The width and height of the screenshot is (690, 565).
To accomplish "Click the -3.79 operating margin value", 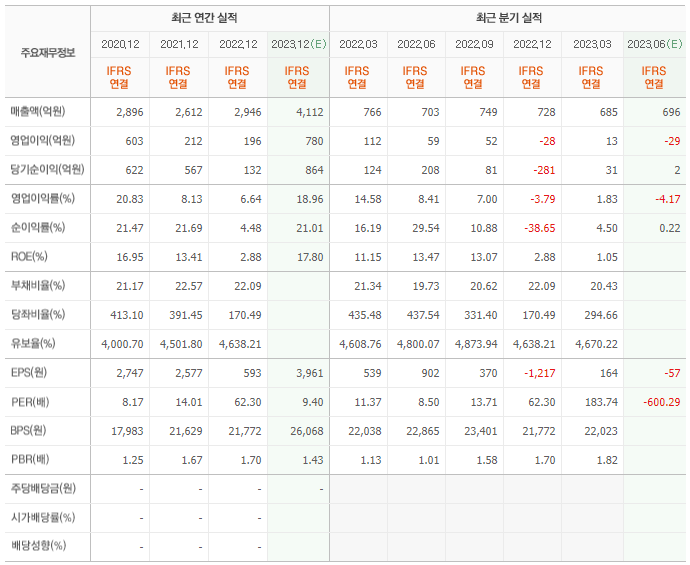I will (543, 199).
